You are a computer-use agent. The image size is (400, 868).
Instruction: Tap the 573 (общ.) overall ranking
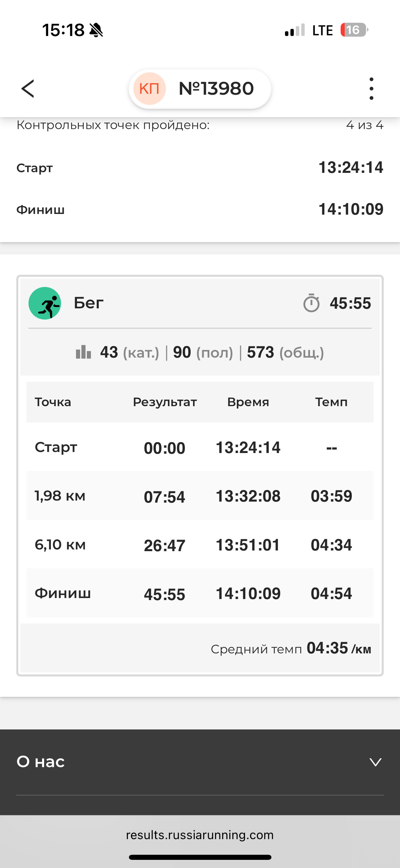point(285,352)
